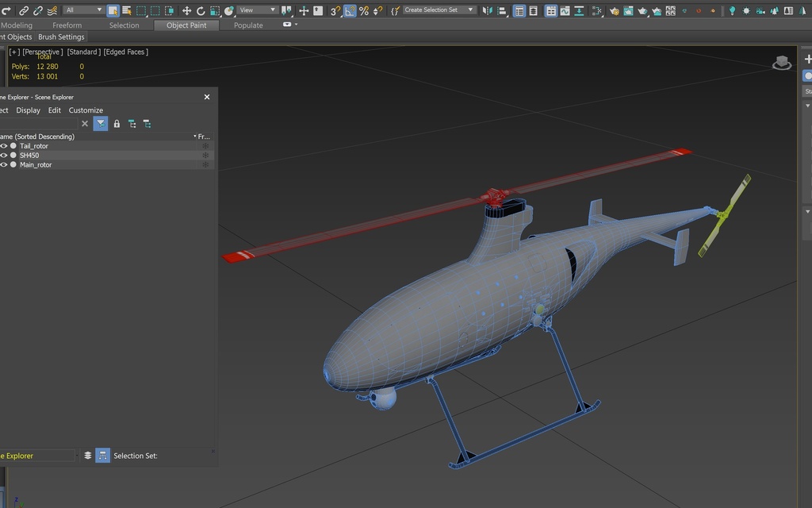Open the selection filter All dropdown

84,10
